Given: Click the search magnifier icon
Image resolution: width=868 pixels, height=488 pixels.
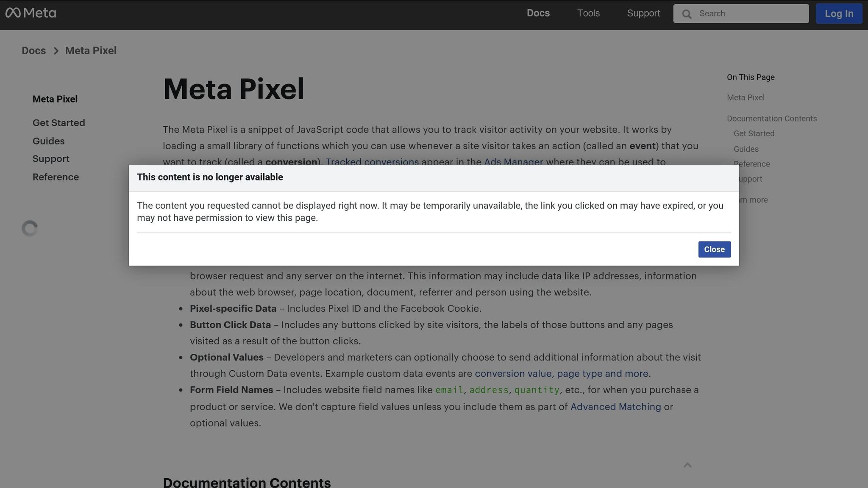Looking at the screenshot, I should [x=687, y=14].
